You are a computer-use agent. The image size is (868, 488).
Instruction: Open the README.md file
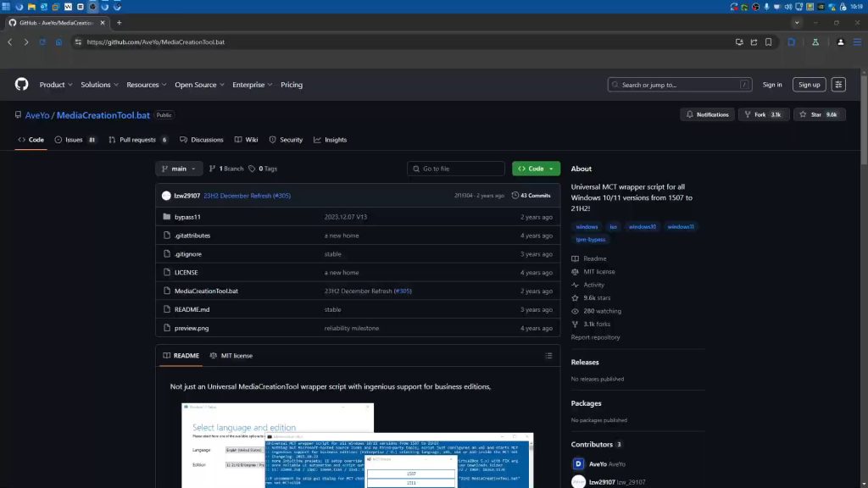[x=192, y=310]
